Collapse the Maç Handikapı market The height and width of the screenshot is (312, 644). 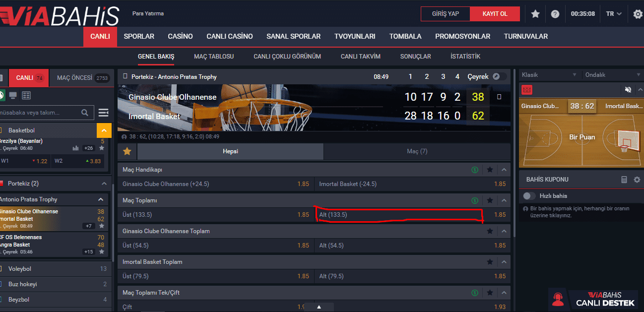coord(504,170)
